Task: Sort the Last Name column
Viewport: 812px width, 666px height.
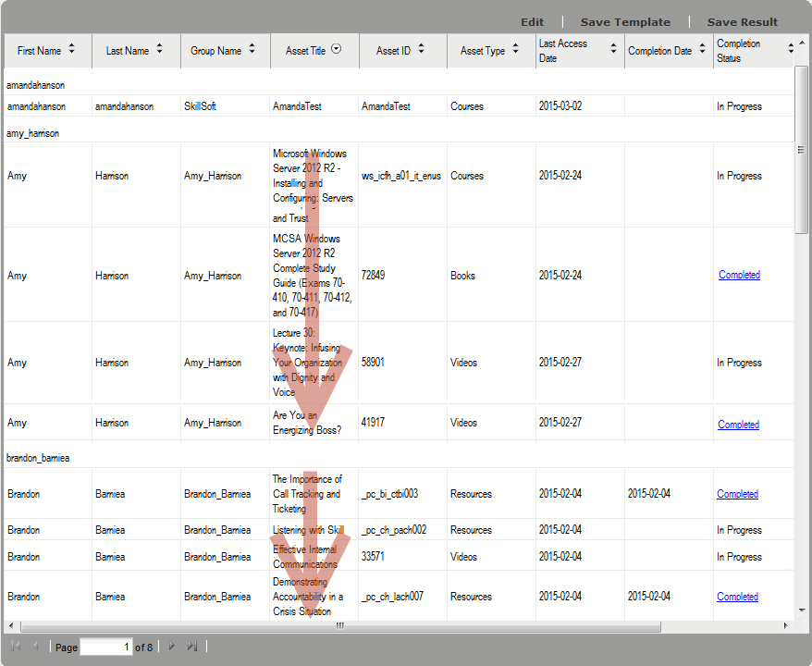Action: [x=159, y=50]
